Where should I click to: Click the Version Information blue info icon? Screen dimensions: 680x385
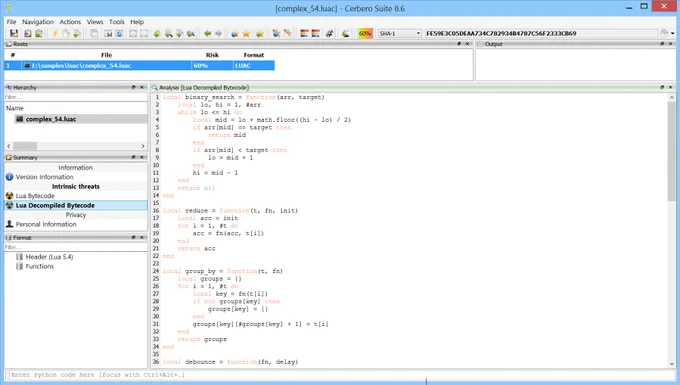click(x=10, y=177)
